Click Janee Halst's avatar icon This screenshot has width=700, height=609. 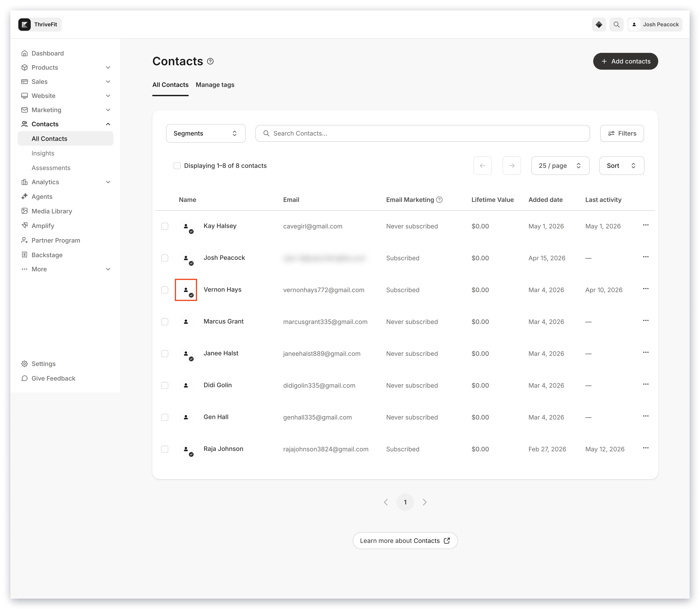[x=186, y=353]
